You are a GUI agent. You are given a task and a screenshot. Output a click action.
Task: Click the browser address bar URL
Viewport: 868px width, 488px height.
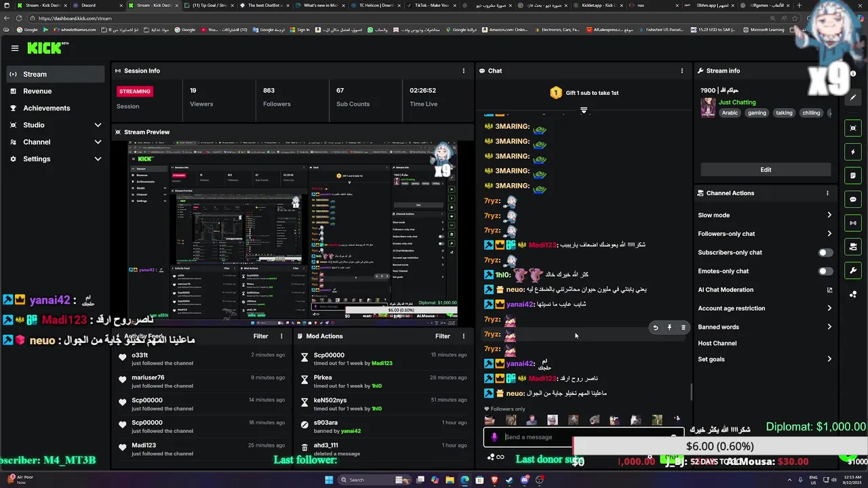(75, 18)
